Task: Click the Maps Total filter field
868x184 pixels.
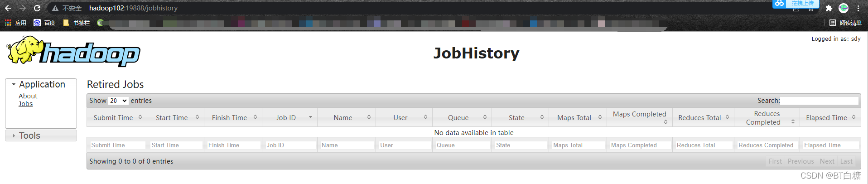Action: click(578, 145)
